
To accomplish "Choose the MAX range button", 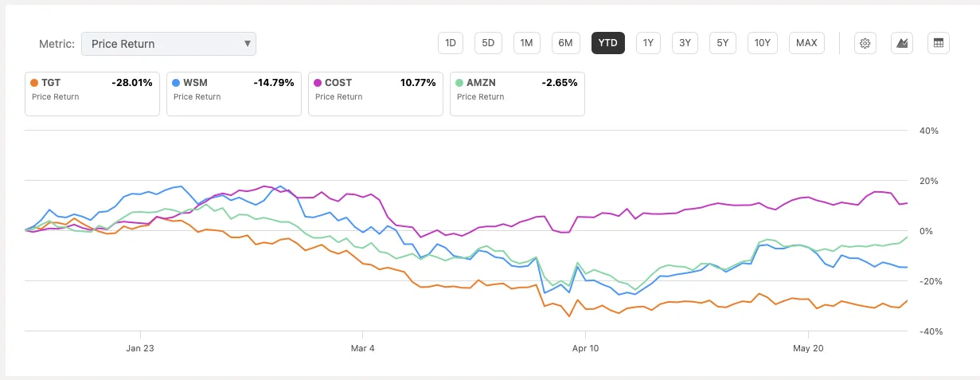I will tap(806, 43).
